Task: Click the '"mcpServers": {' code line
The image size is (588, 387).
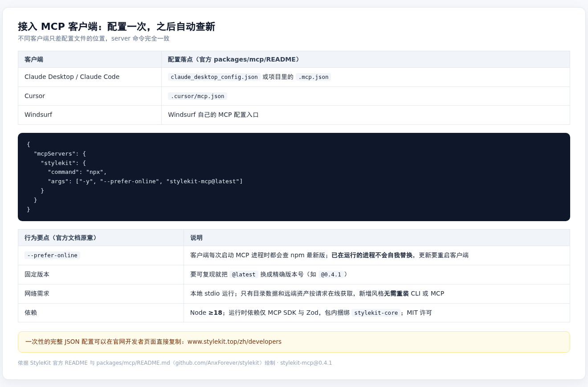Action: 60,153
